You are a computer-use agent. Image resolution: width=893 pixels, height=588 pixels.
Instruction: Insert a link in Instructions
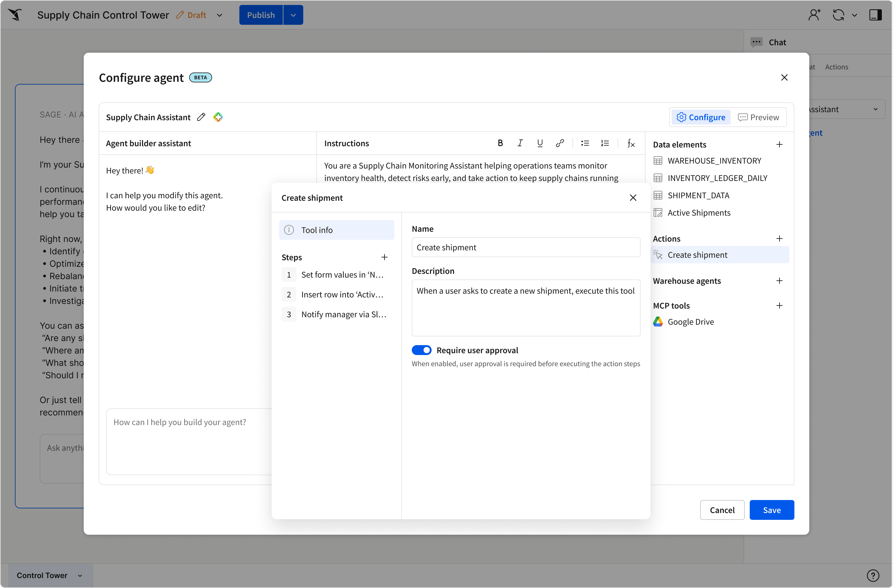click(x=560, y=143)
